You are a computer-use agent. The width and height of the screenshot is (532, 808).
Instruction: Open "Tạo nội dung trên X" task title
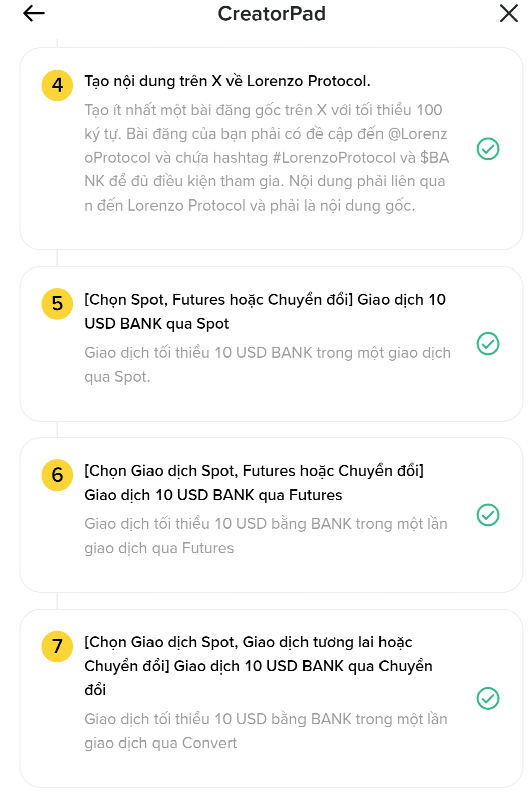[227, 81]
